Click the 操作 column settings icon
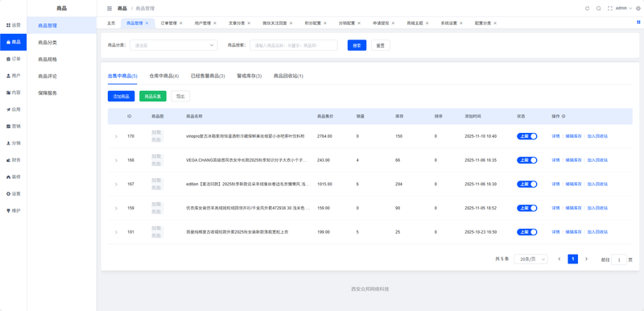The image size is (644, 311). pos(563,116)
